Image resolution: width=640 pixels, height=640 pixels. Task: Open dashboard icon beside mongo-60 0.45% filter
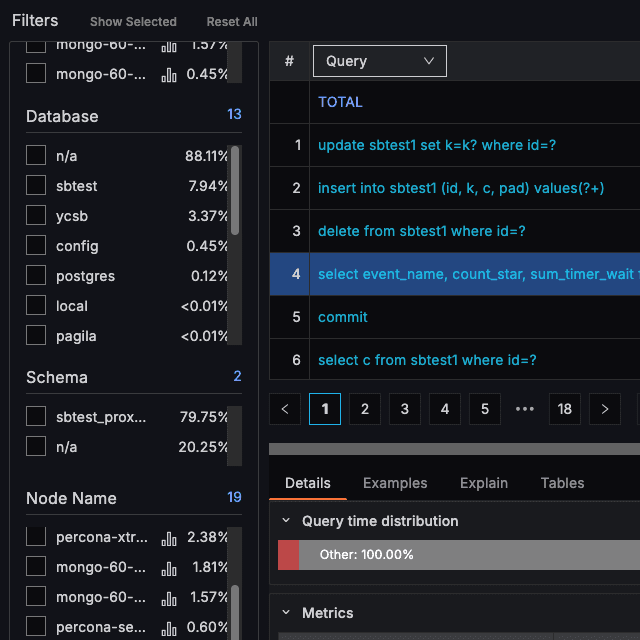[169, 74]
